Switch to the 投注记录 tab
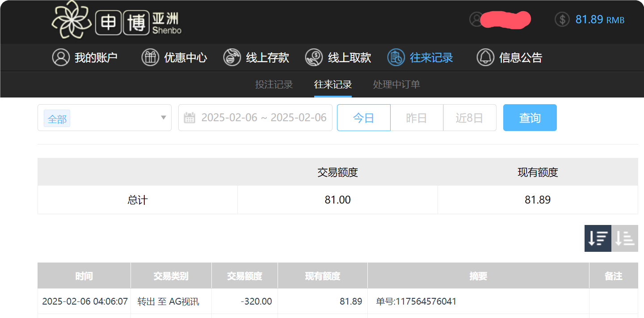 click(x=274, y=85)
